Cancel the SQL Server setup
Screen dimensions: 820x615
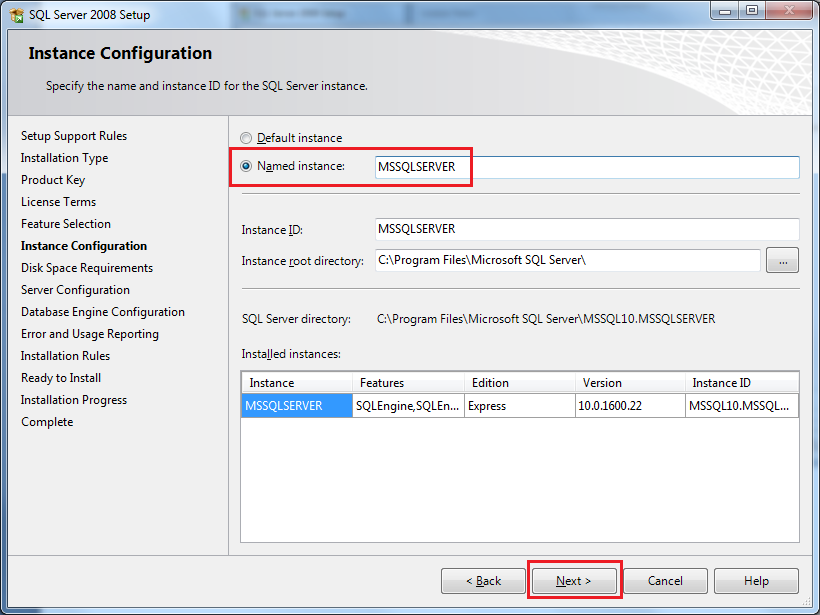pyautogui.click(x=665, y=581)
